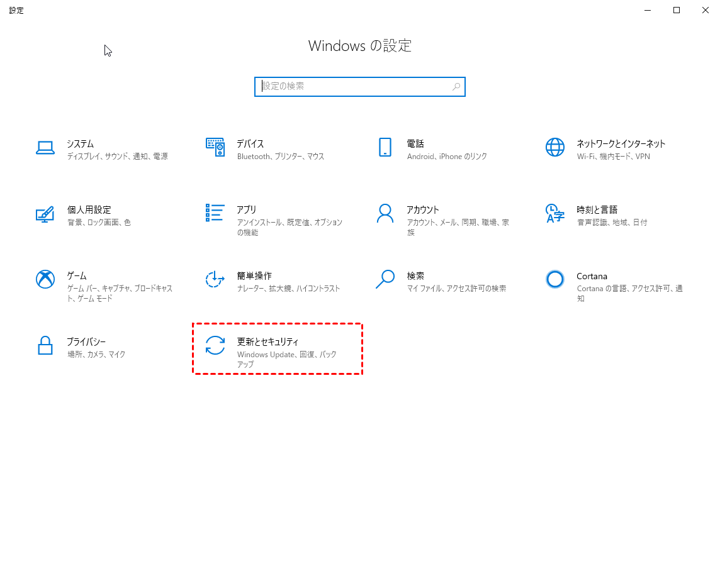720x588 pixels.
Task: Select the デバイス heading
Action: click(250, 144)
